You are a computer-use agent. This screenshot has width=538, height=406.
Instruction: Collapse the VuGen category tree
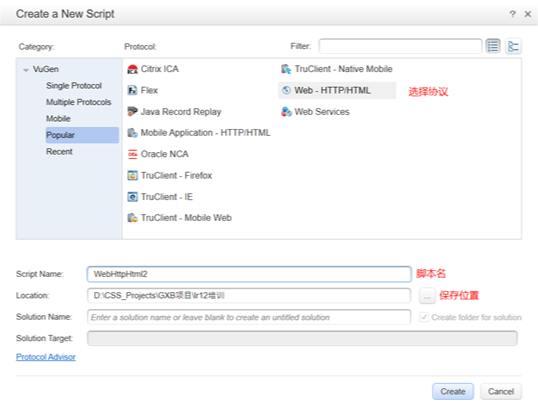(x=26, y=70)
